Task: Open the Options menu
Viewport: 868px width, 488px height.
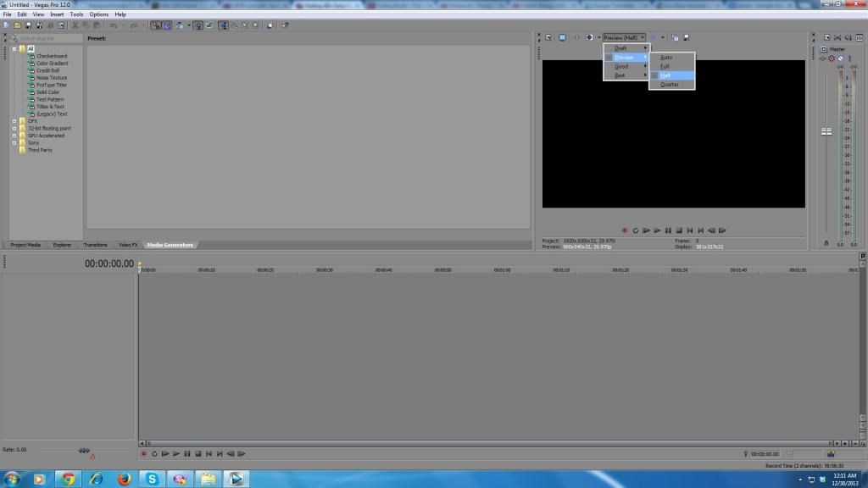Action: coord(99,14)
